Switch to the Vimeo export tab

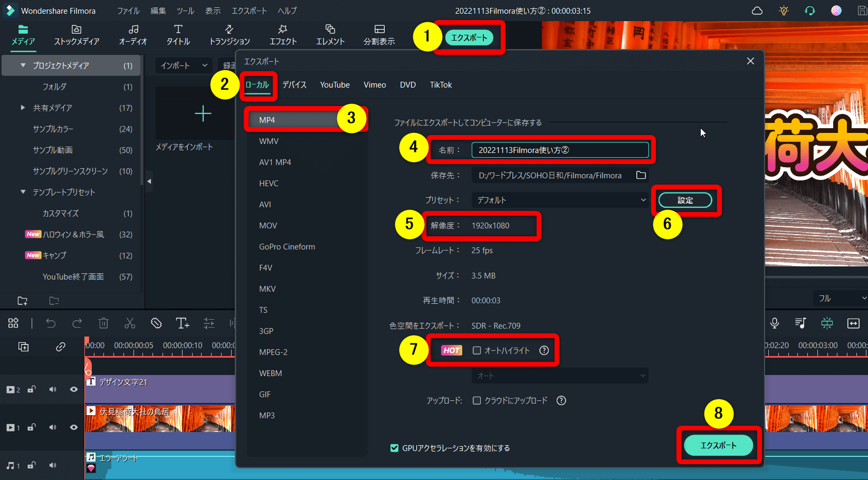(375, 84)
